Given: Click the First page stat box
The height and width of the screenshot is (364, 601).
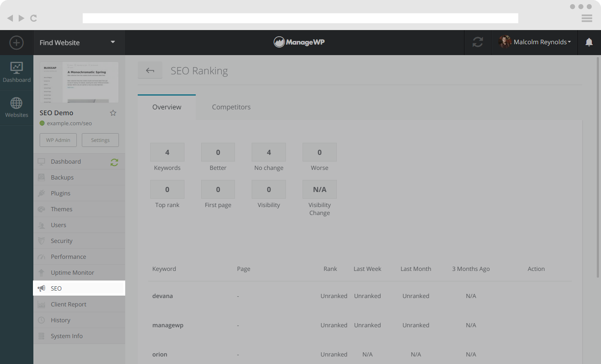Looking at the screenshot, I should coord(218,190).
